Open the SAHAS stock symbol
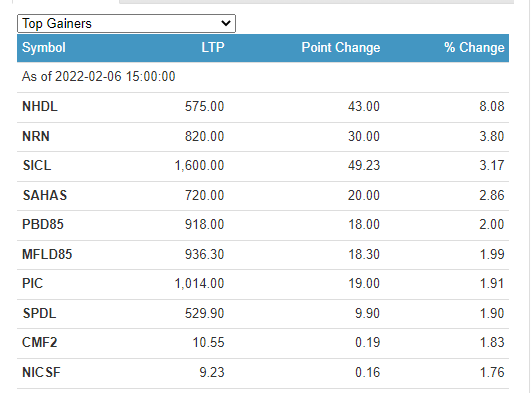 (x=45, y=195)
